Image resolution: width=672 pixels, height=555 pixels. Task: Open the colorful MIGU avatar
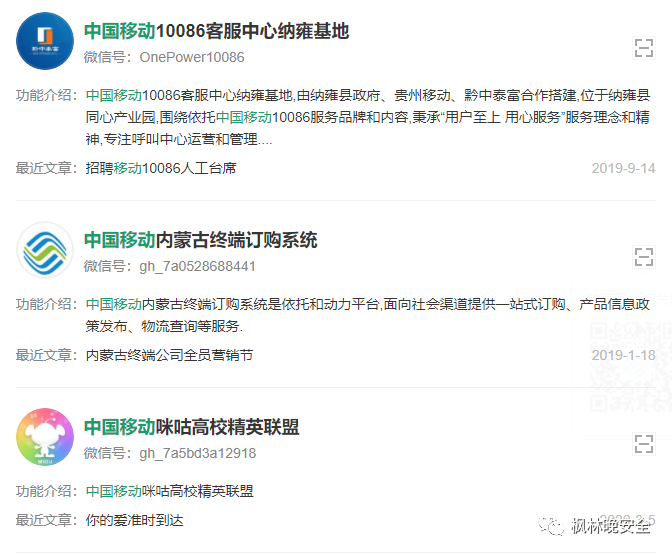tap(45, 437)
